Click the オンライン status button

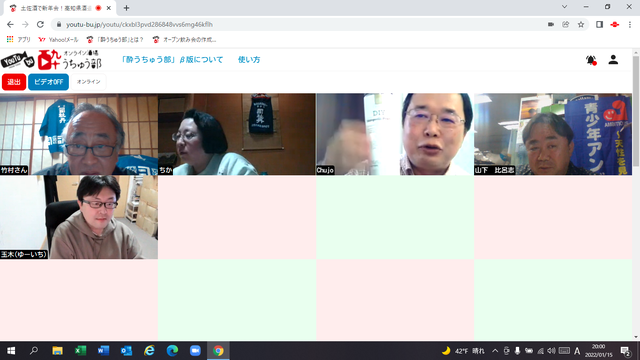[89, 82]
